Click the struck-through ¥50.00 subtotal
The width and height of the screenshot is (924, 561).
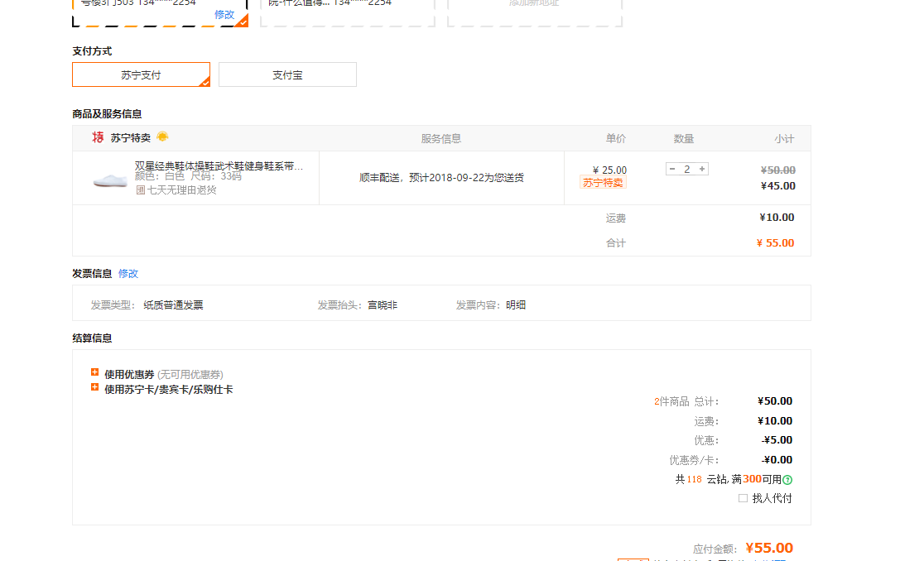[x=777, y=170]
